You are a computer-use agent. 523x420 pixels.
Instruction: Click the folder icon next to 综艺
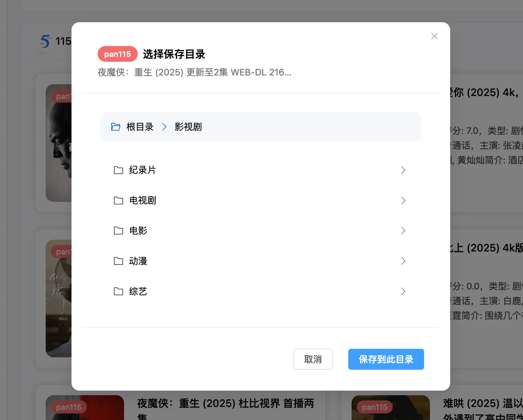tap(118, 291)
